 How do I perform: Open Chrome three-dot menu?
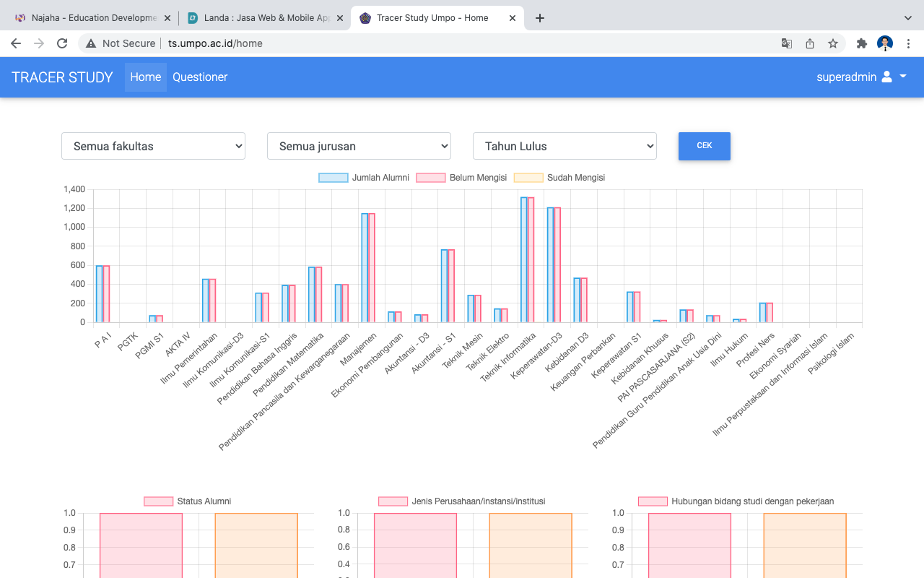(x=908, y=43)
